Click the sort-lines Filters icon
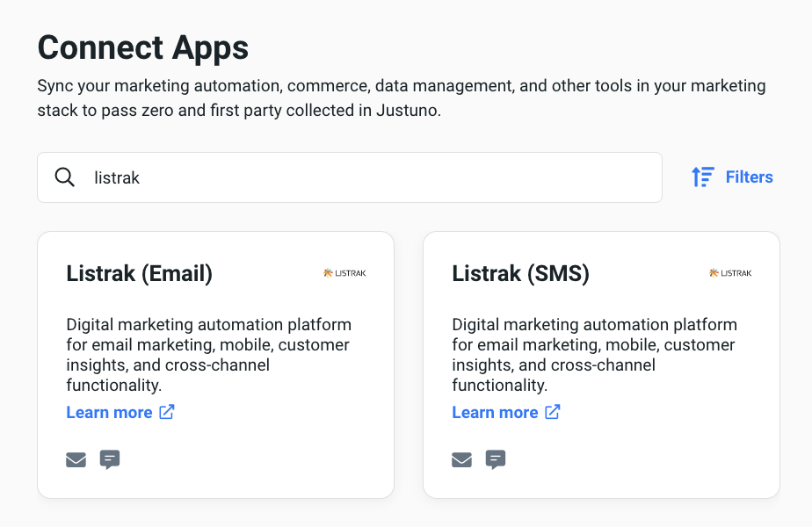This screenshot has height=527, width=812. tap(702, 177)
